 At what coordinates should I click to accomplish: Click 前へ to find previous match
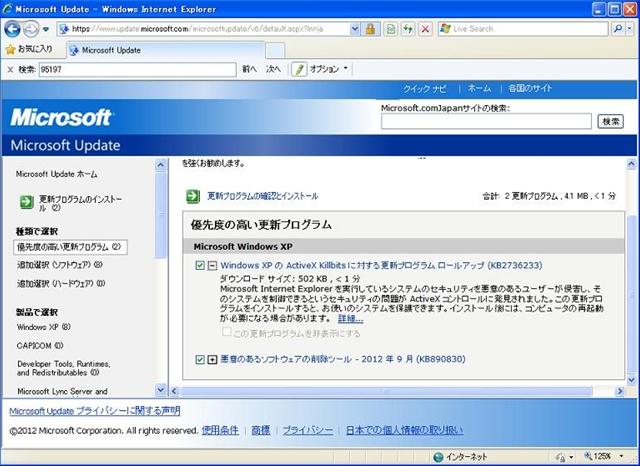click(249, 69)
